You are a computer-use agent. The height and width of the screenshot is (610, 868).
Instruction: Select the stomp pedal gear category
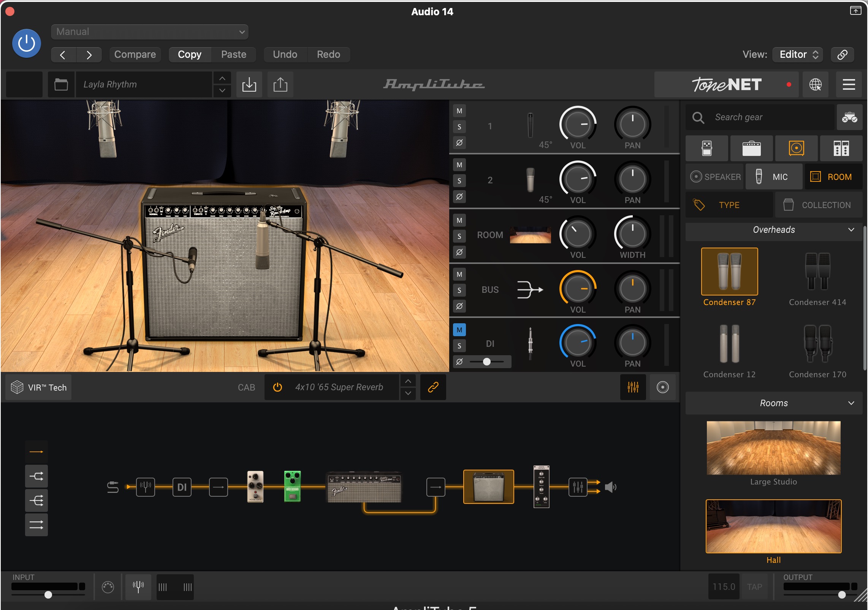[707, 148]
